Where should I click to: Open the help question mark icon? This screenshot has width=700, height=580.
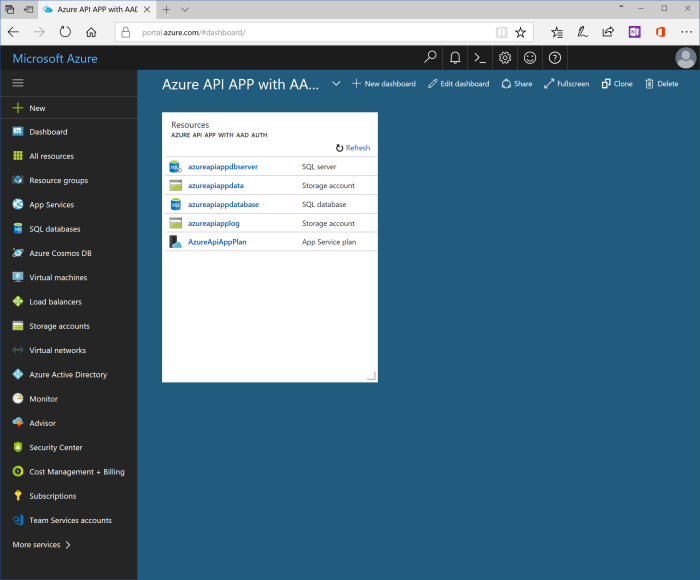[x=555, y=58]
